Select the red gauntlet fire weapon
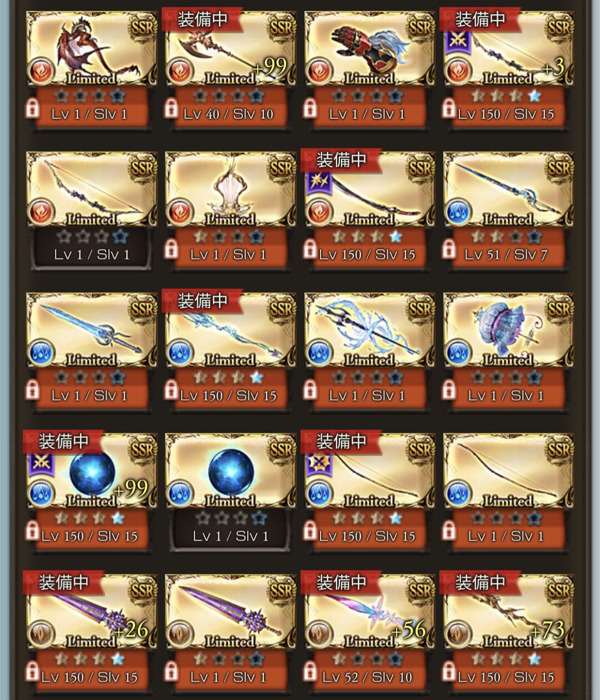The width and height of the screenshot is (600, 700). pyautogui.click(x=369, y=49)
